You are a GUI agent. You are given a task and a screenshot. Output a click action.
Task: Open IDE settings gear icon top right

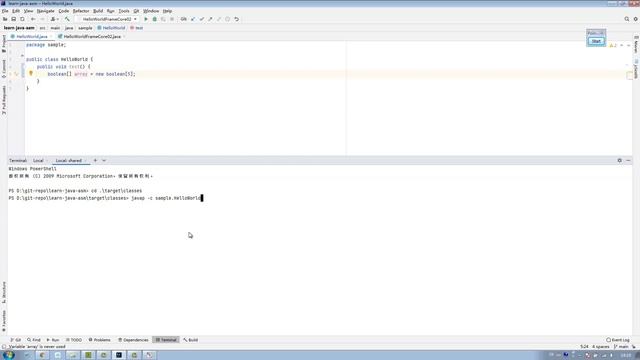636,19
